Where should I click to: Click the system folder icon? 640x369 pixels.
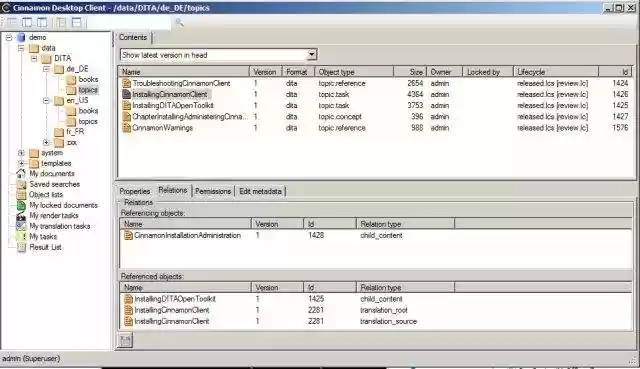[34, 153]
